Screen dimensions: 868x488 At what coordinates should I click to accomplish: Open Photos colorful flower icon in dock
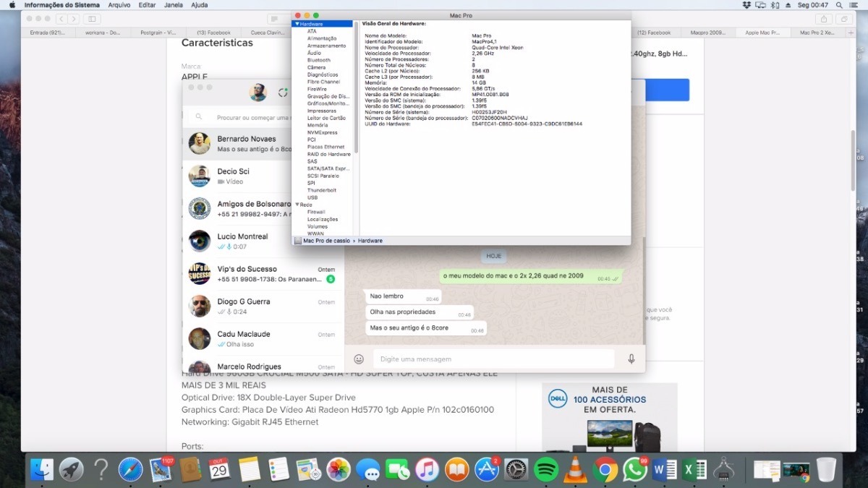[x=339, y=470]
